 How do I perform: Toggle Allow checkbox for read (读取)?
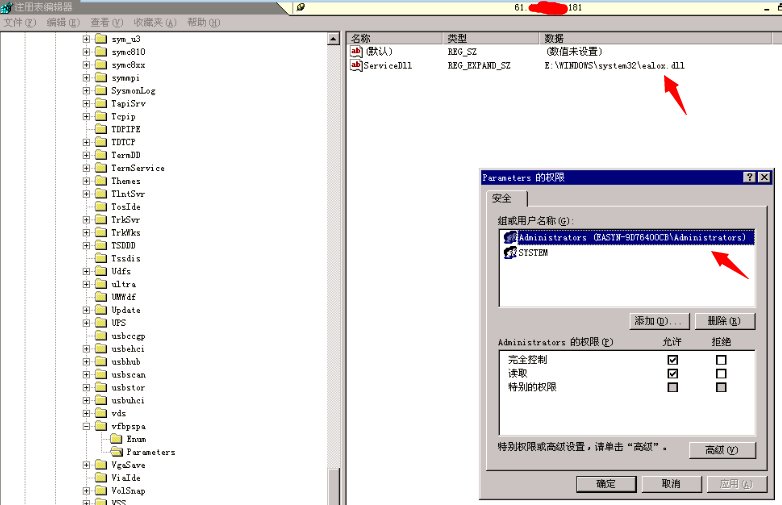[x=672, y=373]
